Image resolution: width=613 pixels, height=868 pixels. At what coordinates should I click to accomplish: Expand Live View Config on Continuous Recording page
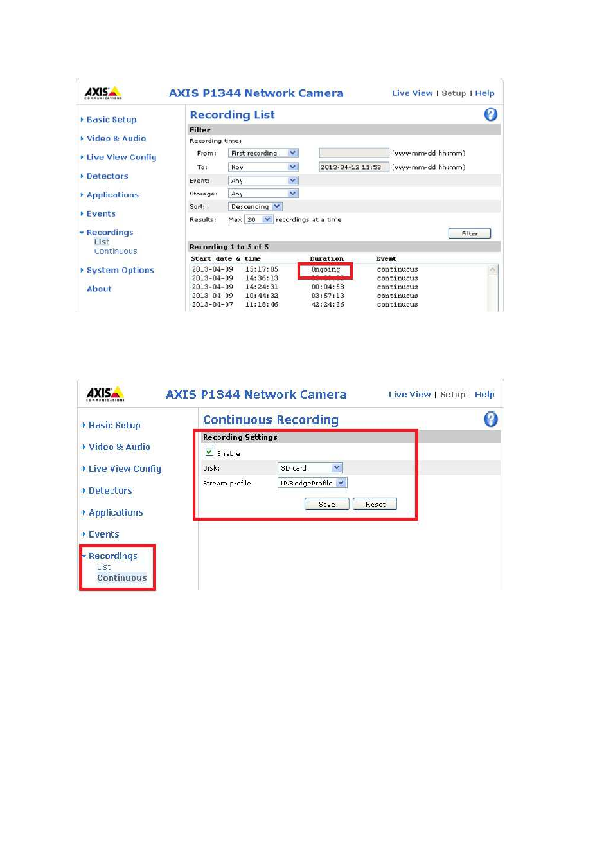pyautogui.click(x=125, y=469)
